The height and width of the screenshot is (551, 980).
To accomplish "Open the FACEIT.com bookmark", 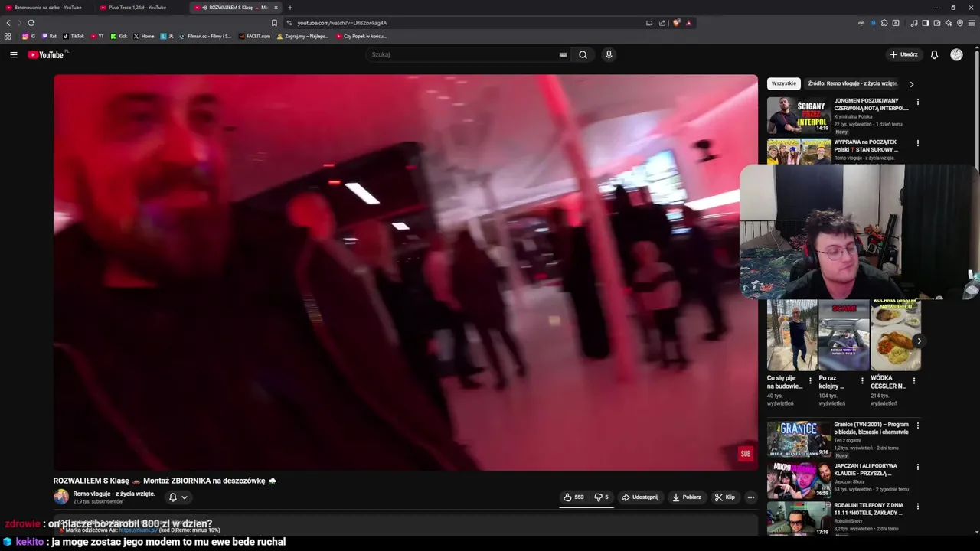I will coord(254,36).
